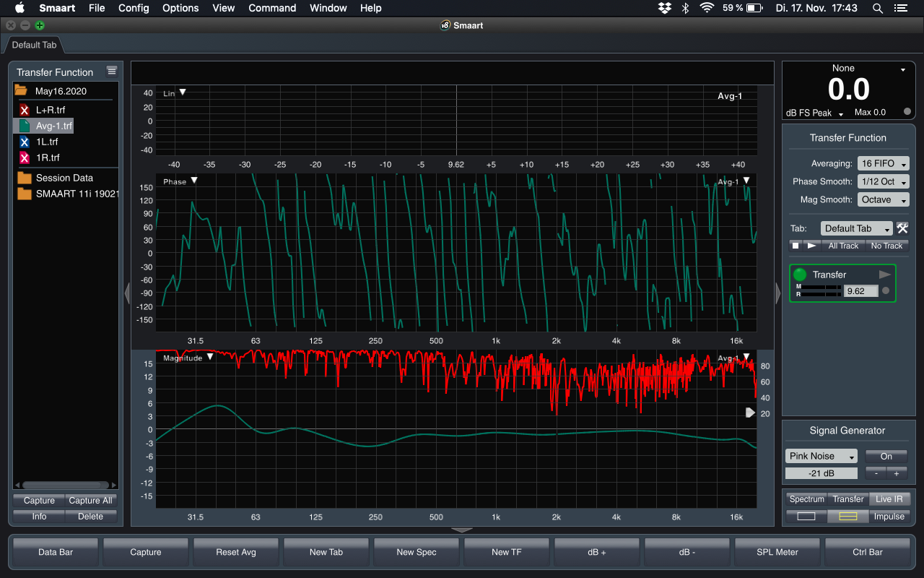Open Avg-1 trace triangle in Phase pane
This screenshot has width=924, height=578.
tap(746, 181)
